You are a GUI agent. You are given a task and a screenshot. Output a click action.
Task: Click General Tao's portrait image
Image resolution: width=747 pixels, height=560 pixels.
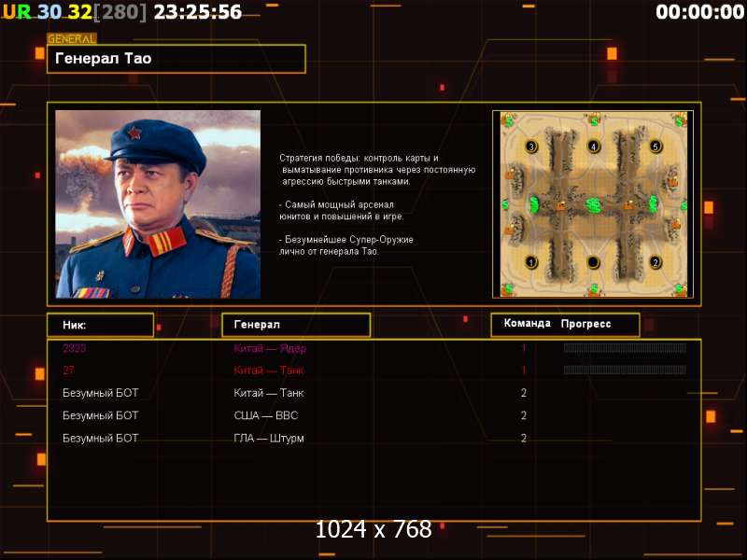[x=158, y=204]
